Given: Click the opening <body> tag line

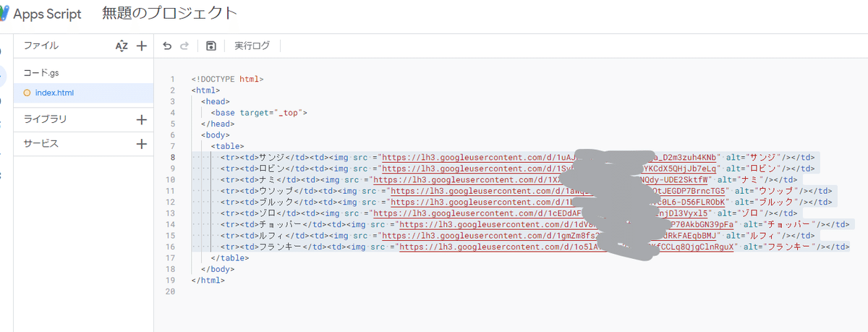Looking at the screenshot, I should tap(216, 135).
